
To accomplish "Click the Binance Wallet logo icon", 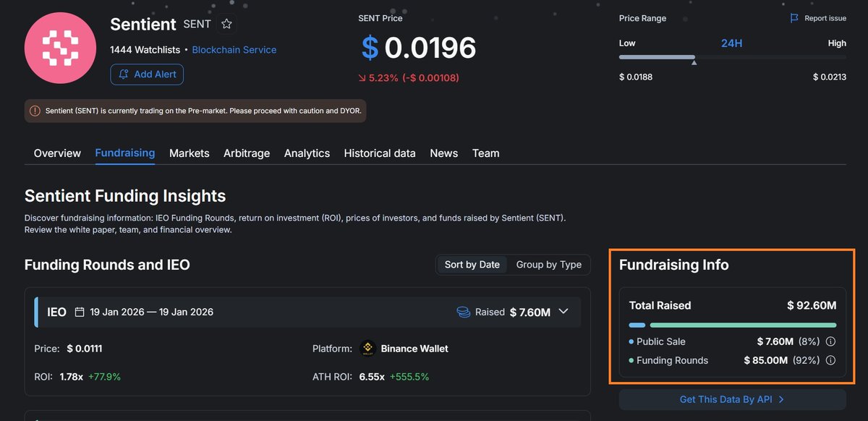I will tap(367, 349).
